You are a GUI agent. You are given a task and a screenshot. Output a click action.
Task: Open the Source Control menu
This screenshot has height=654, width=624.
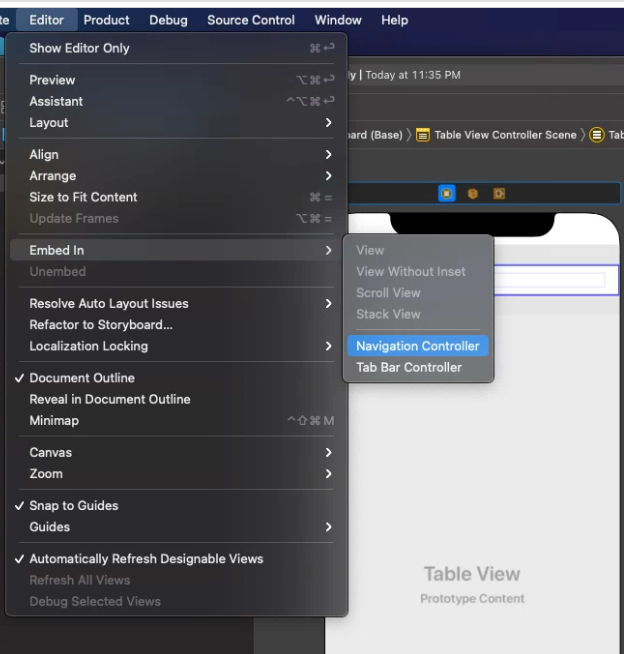[x=251, y=20]
